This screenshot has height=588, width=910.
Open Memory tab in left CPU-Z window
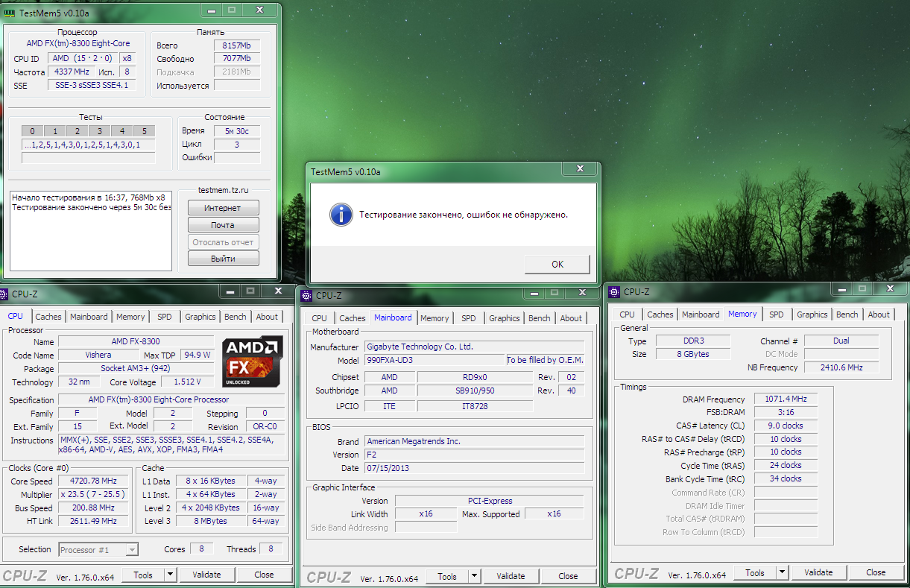click(130, 317)
